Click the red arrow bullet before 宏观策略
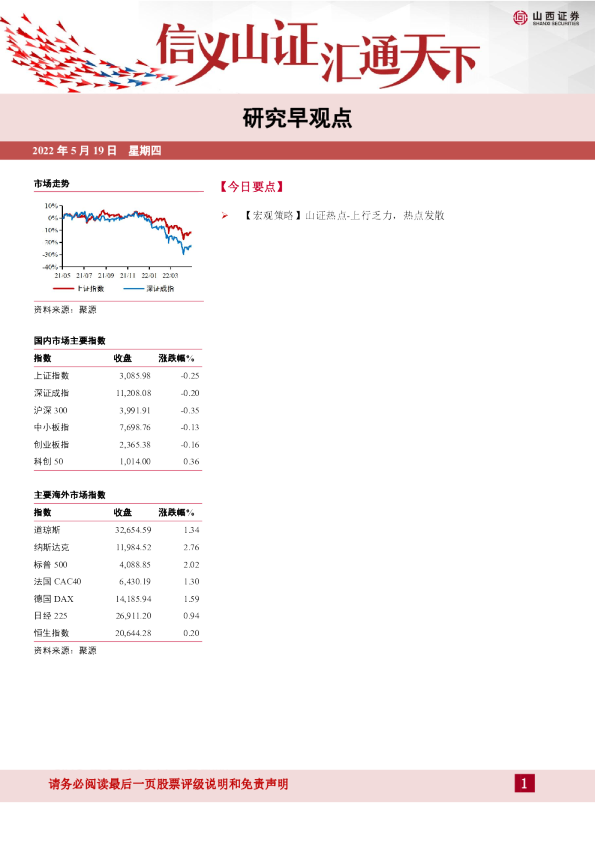Viewport: 595px width, 842px height. (225, 215)
